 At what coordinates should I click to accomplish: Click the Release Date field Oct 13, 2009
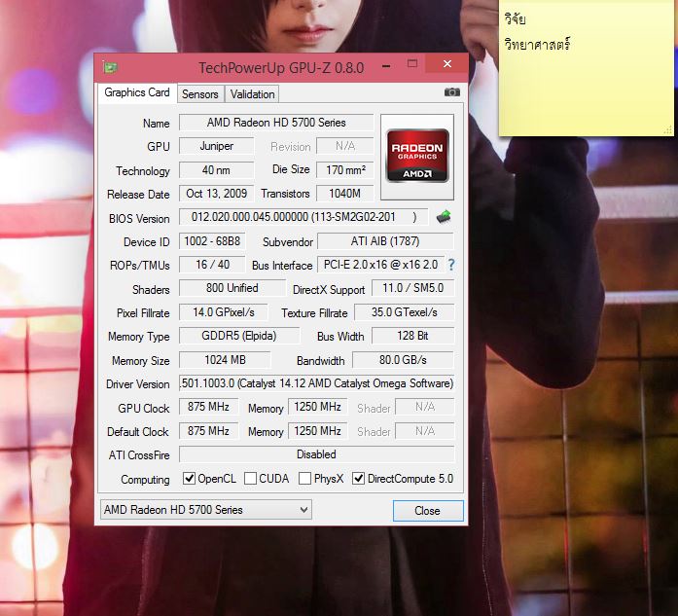pos(217,194)
